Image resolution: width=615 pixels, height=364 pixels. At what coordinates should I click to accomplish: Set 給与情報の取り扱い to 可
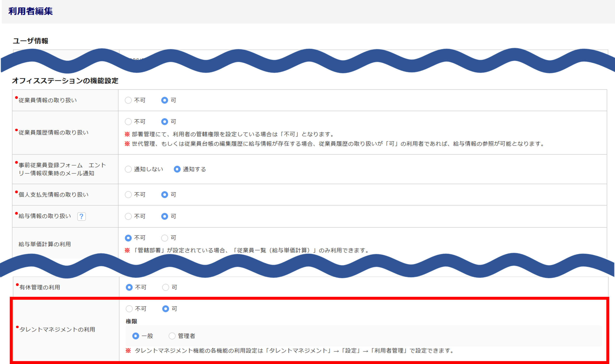click(x=165, y=216)
